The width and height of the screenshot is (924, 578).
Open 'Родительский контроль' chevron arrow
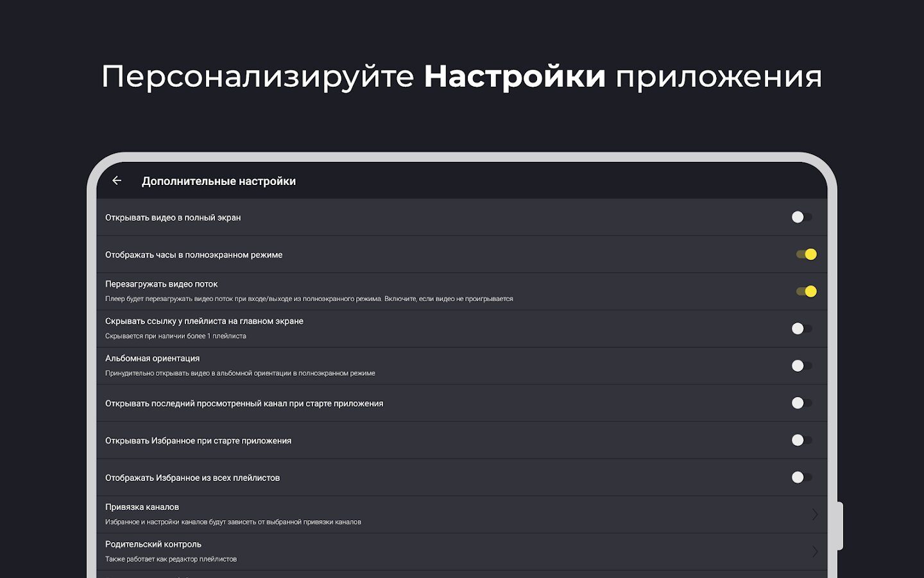(x=815, y=552)
